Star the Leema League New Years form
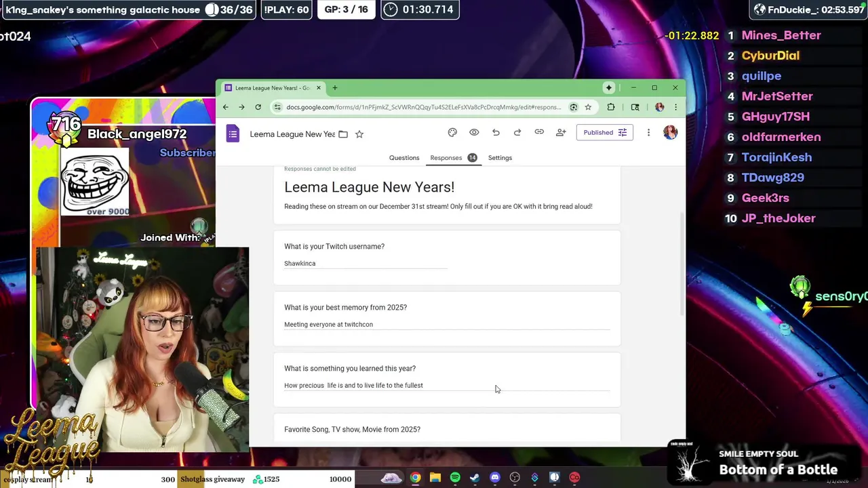Image resolution: width=868 pixels, height=488 pixels. pos(359,134)
